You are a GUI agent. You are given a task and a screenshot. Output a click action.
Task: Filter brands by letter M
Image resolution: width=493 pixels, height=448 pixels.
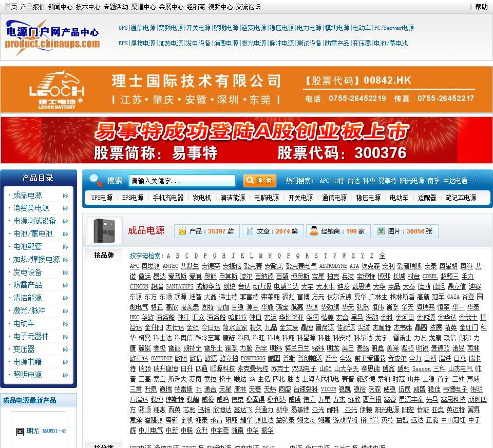[261, 256]
